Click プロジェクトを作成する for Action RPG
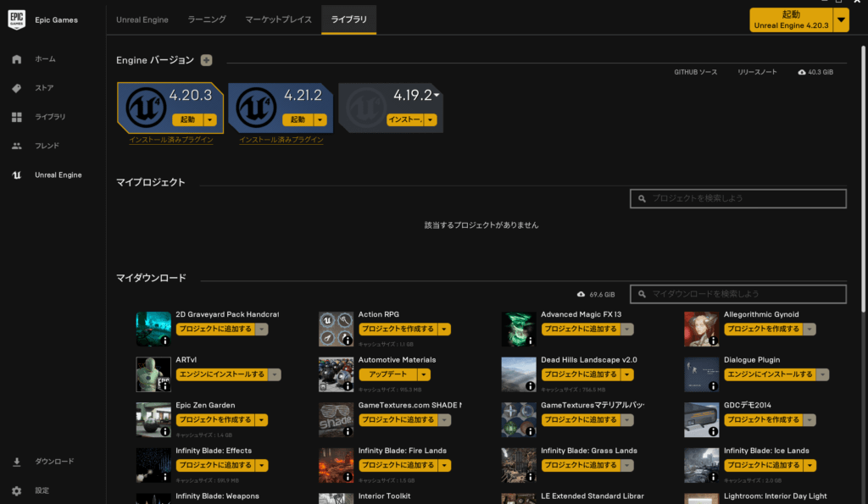Screen dimensions: 868x504 pyautogui.click(x=398, y=330)
